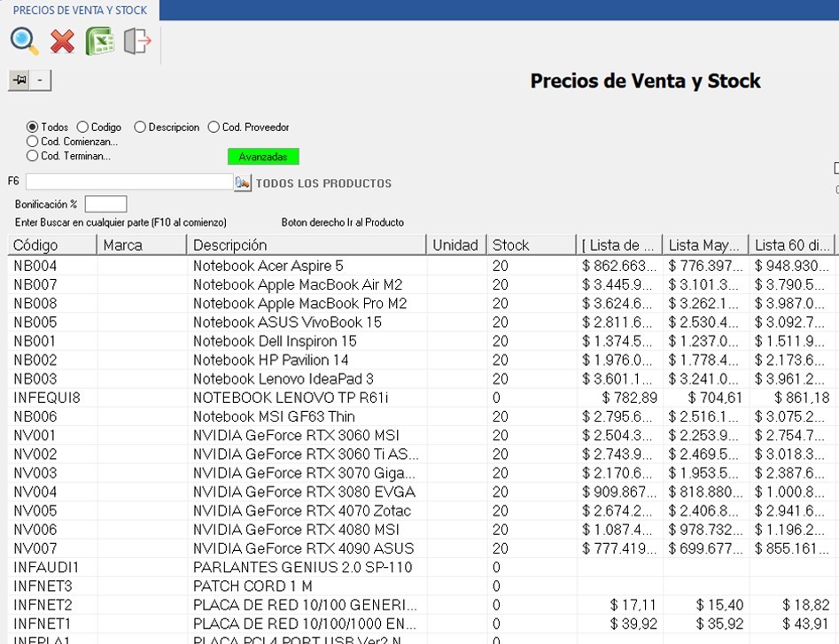
Task: Select row NOTEBOOK LENOVO TP R61i
Action: (422, 398)
